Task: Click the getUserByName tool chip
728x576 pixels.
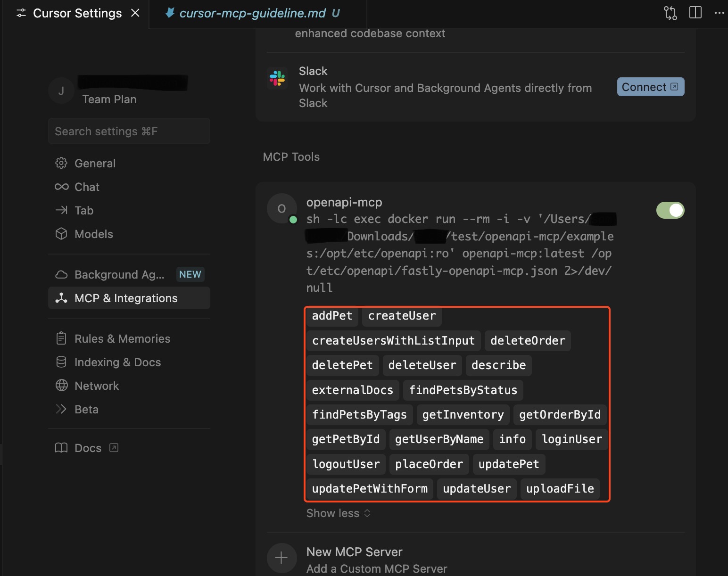Action: coord(439,439)
